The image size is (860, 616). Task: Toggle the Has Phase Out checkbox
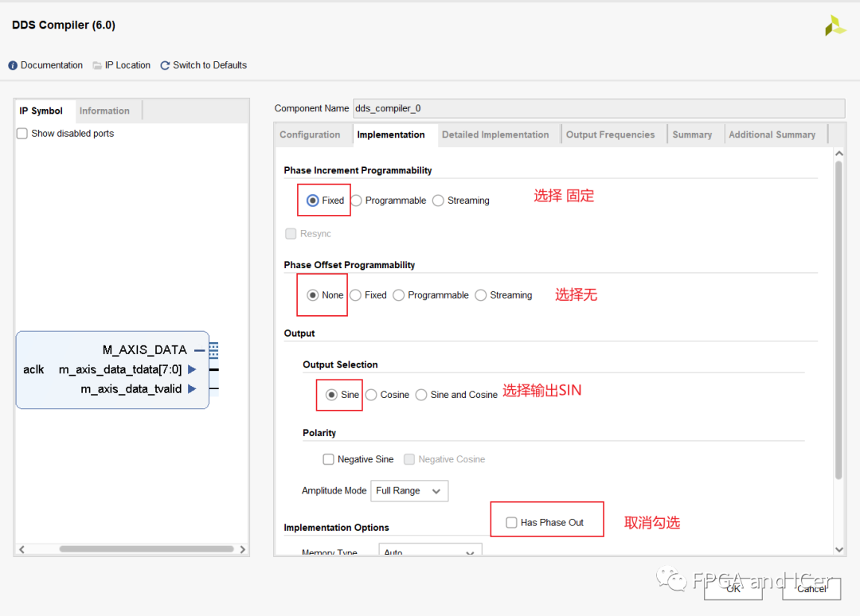[511, 522]
